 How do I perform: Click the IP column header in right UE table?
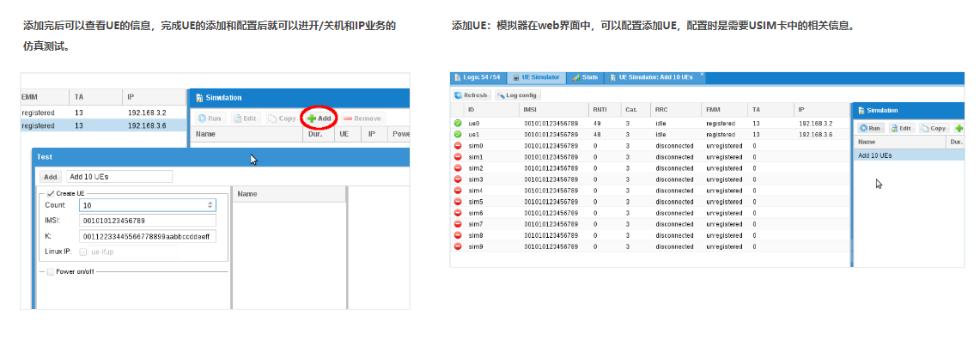click(x=822, y=109)
